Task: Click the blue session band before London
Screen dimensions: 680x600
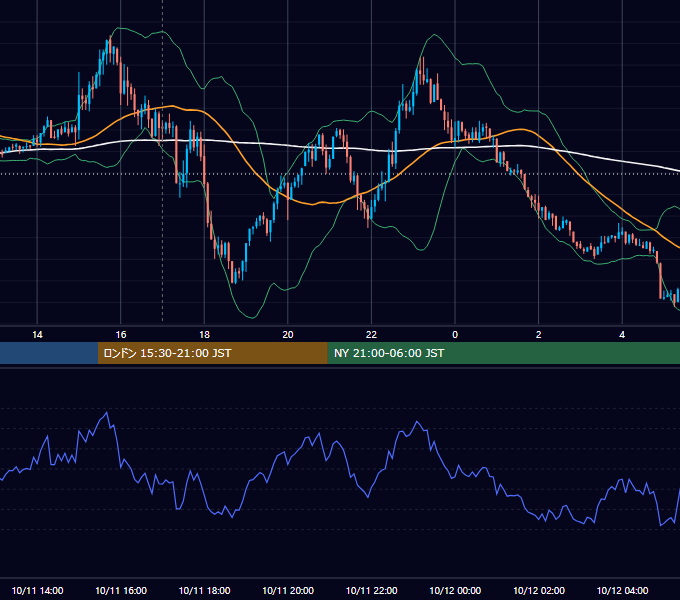Action: [49, 353]
